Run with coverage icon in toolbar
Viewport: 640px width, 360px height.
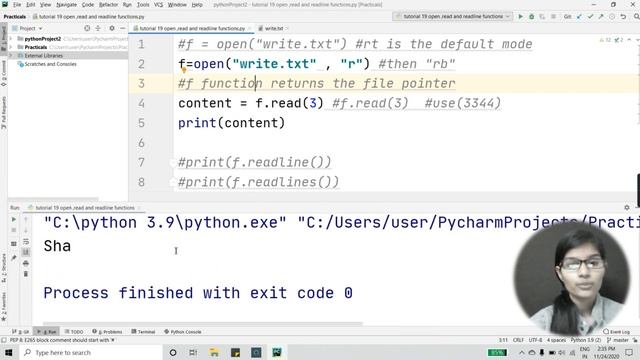click(x=542, y=17)
